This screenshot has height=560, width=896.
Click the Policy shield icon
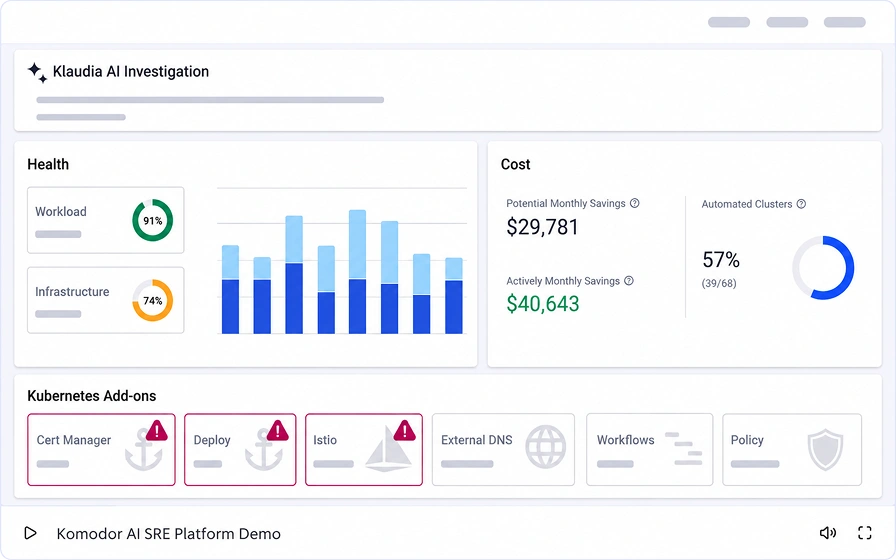click(x=825, y=450)
